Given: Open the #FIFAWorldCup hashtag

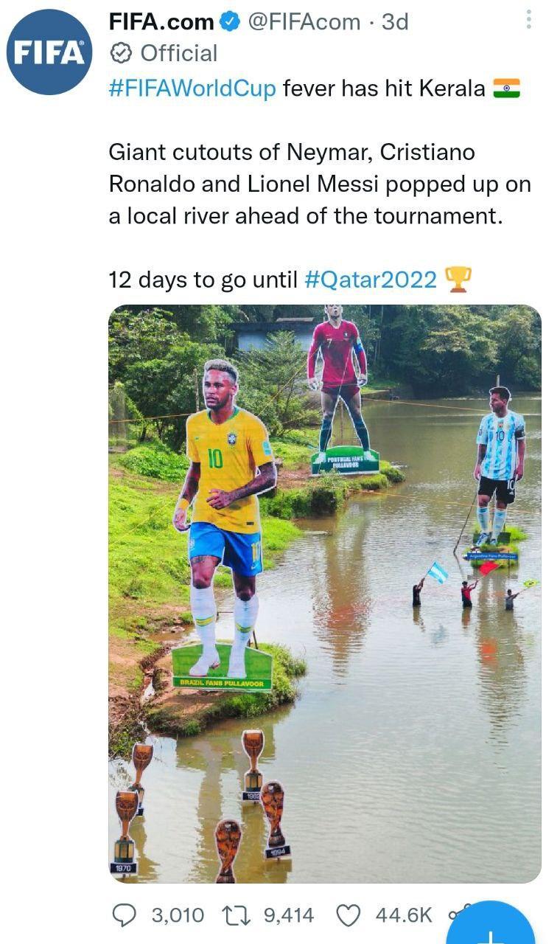Looking at the screenshot, I should pyautogui.click(x=192, y=89).
